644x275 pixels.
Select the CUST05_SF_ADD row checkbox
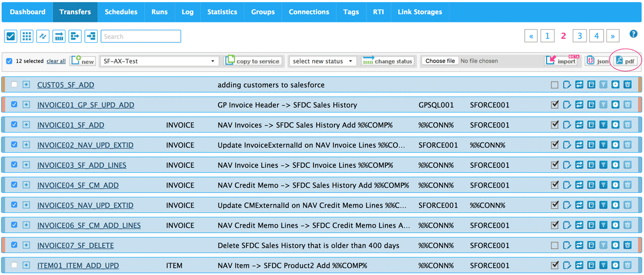tap(14, 85)
